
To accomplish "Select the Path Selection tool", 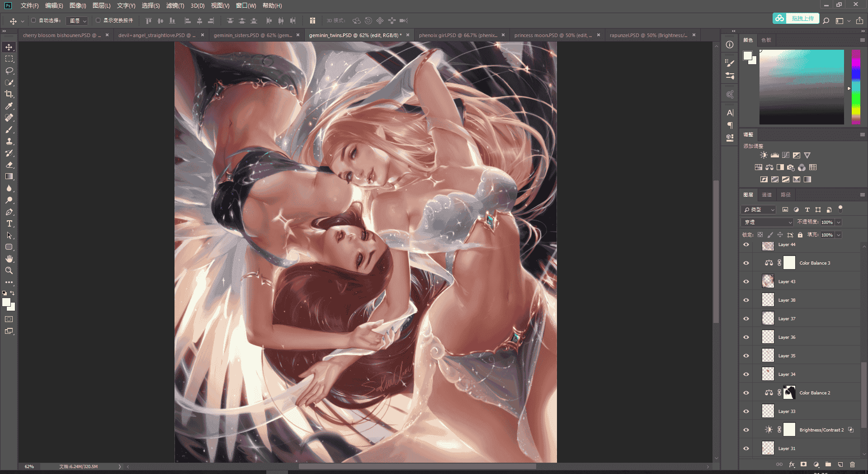I will [9, 235].
